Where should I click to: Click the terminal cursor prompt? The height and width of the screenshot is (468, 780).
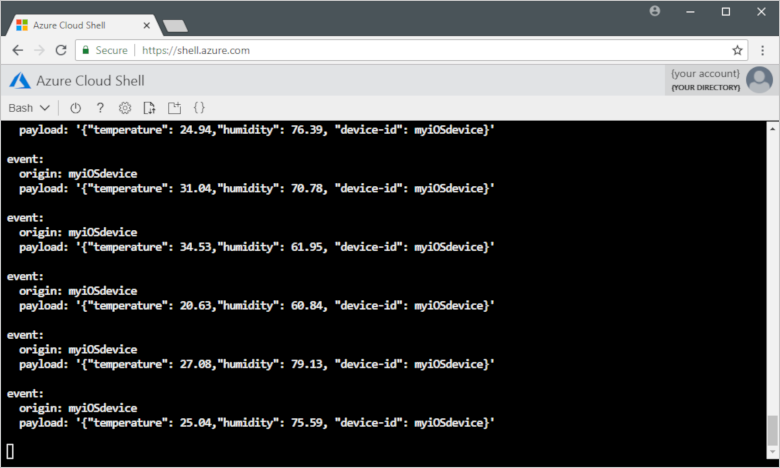[10, 452]
